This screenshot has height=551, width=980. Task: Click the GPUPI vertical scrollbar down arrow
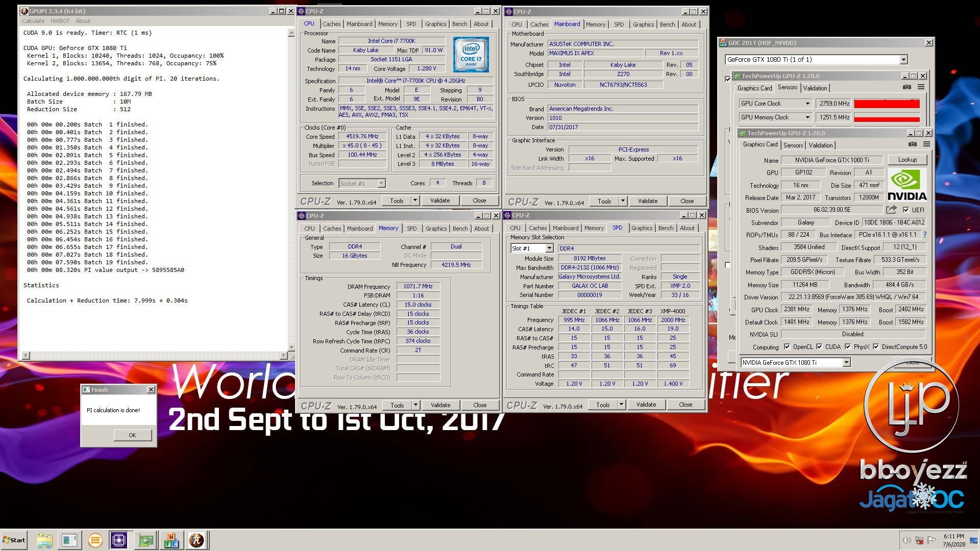(291, 347)
